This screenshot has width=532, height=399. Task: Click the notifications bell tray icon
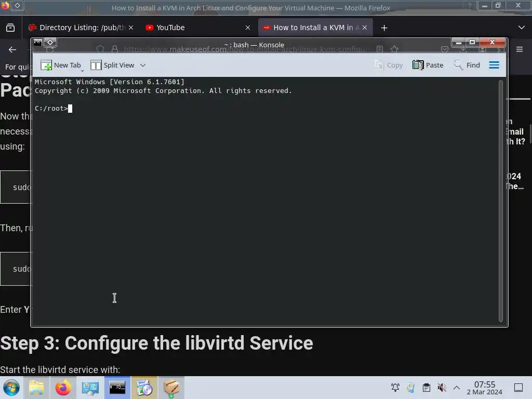[395, 387]
